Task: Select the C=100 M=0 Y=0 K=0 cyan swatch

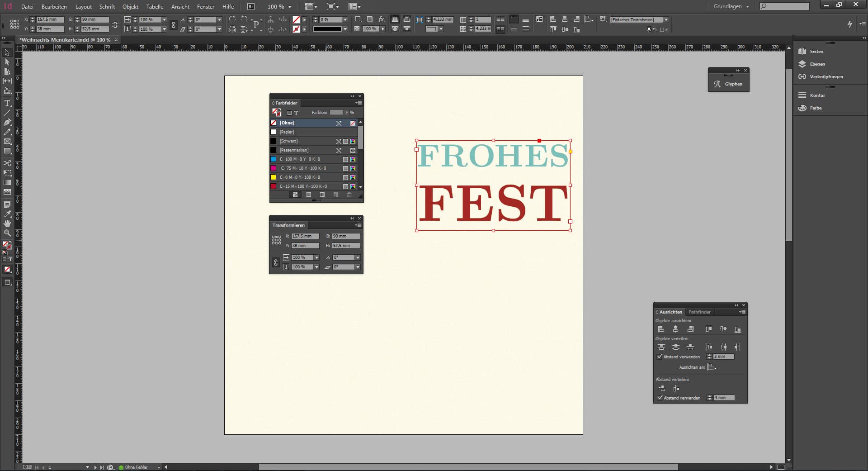Action: click(299, 159)
